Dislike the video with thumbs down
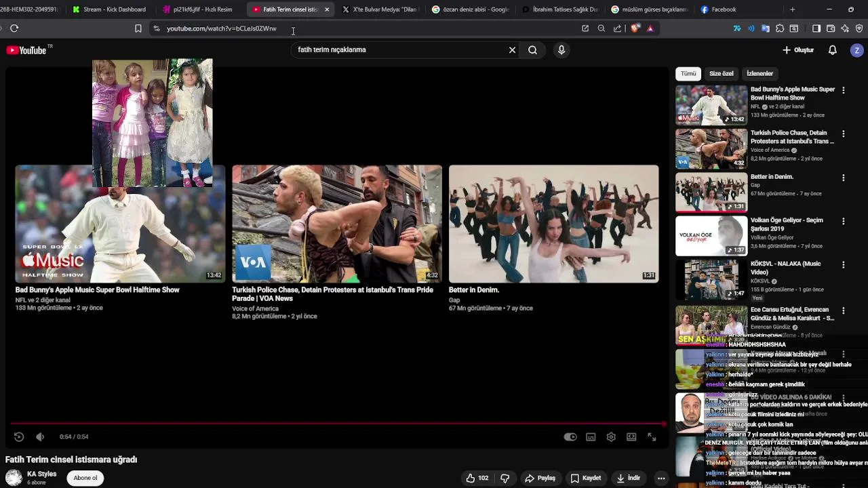The image size is (868, 488). pyautogui.click(x=505, y=478)
